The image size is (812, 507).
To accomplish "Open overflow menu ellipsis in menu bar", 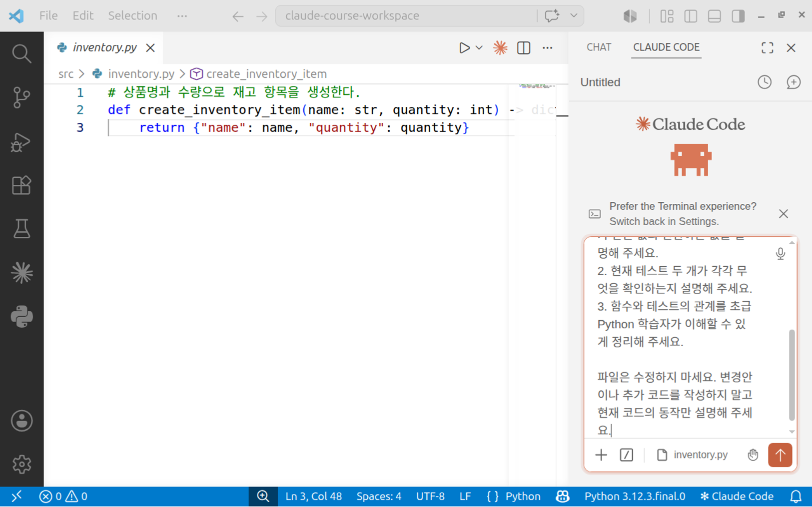I will [x=182, y=16].
